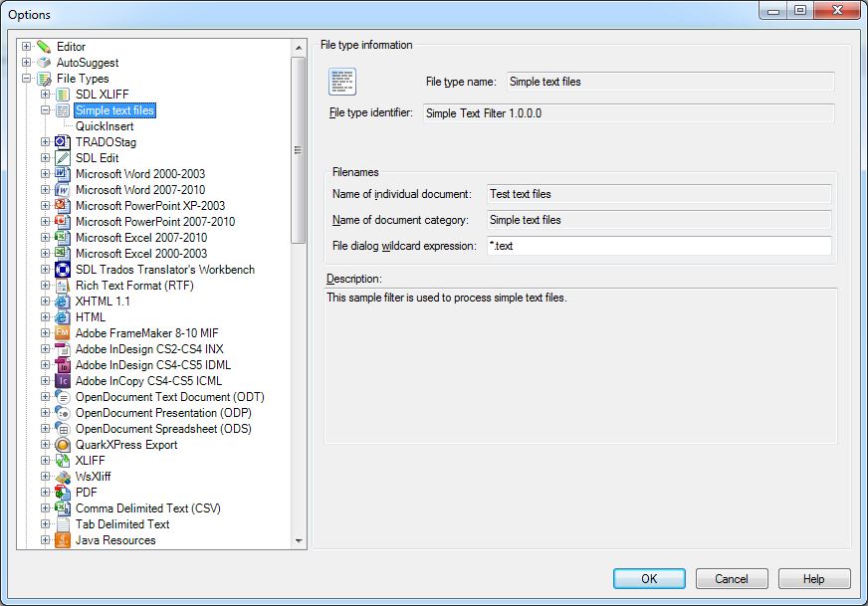Click the Simple text files tree icon
Viewport: 868px width, 606px height.
coord(63,110)
